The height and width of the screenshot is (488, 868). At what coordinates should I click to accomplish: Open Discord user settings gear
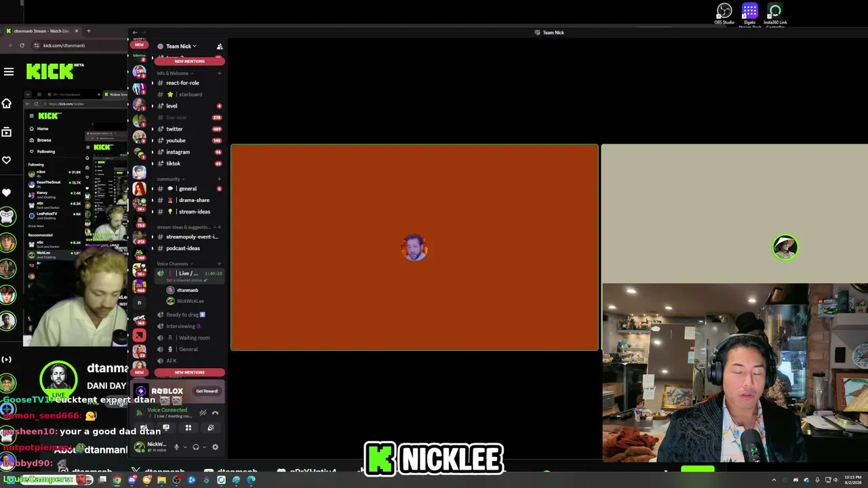click(x=215, y=447)
